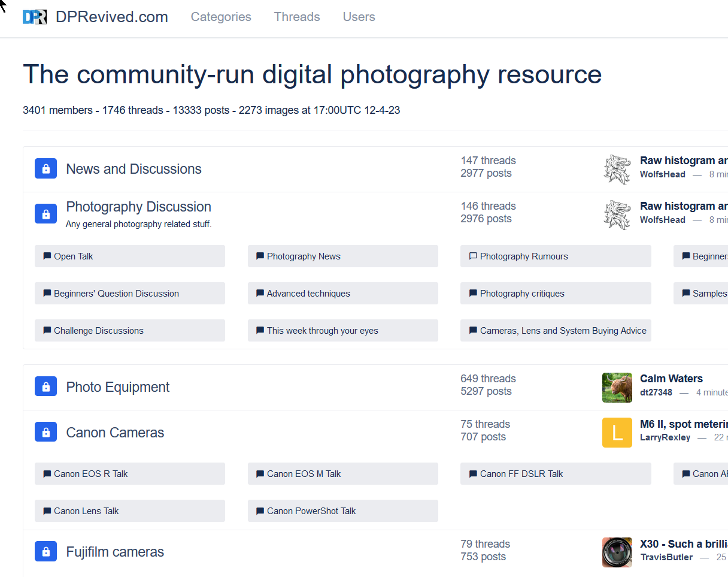Click the site statistics line with 3401 members

tap(211, 110)
